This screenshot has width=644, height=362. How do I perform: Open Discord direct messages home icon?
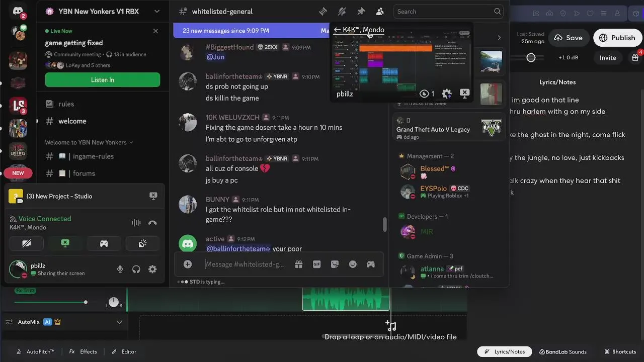(x=18, y=11)
